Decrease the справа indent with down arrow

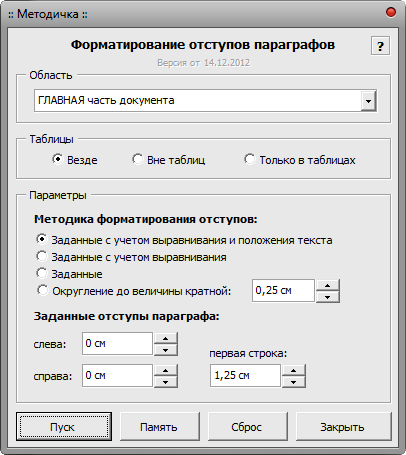click(x=166, y=382)
